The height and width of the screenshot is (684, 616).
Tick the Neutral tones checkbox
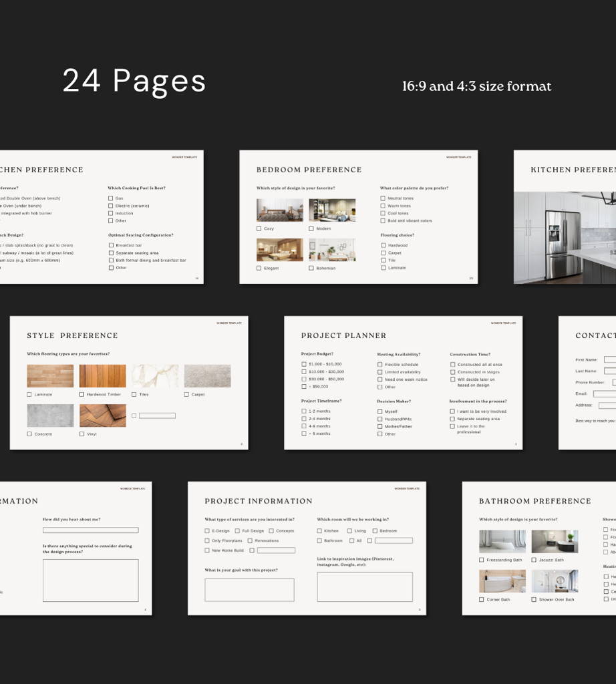coord(383,198)
